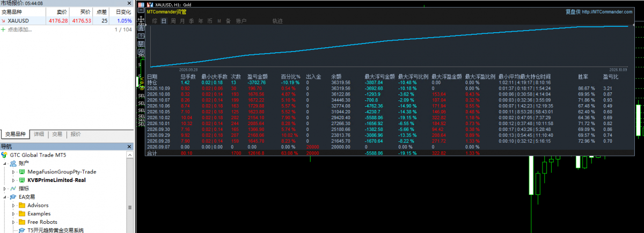The width and height of the screenshot is (644, 233).
Task: Expand the Examples folder node
Action: pos(14,214)
